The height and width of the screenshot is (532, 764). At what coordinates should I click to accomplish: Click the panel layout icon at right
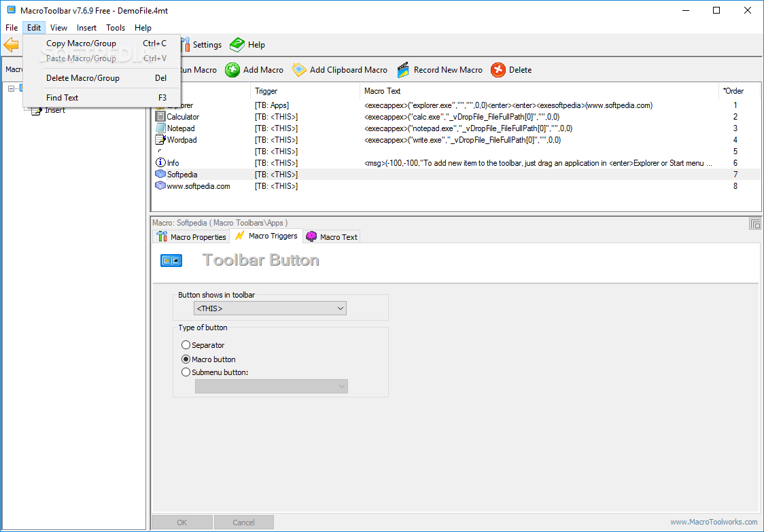coord(754,224)
